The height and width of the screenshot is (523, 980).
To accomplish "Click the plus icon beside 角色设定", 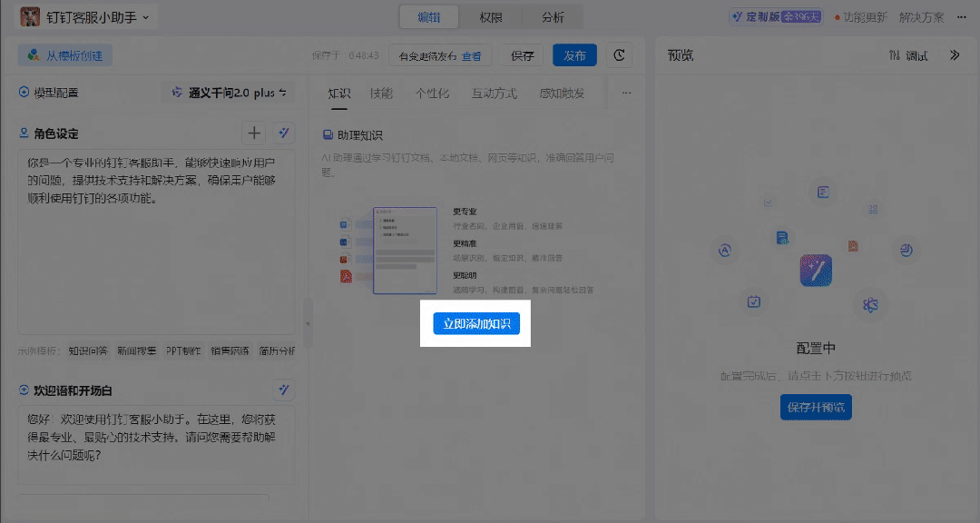I will coord(254,133).
